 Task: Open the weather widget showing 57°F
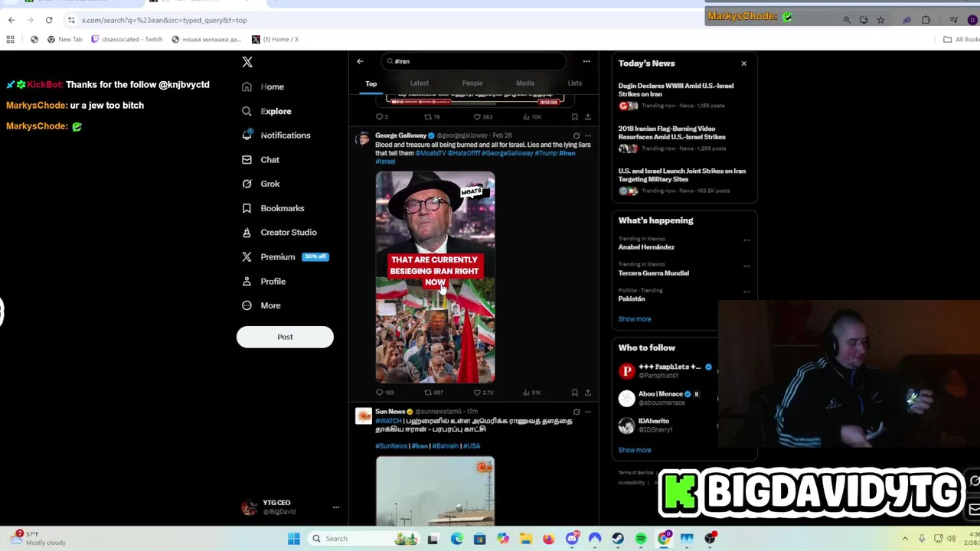[x=38, y=538]
